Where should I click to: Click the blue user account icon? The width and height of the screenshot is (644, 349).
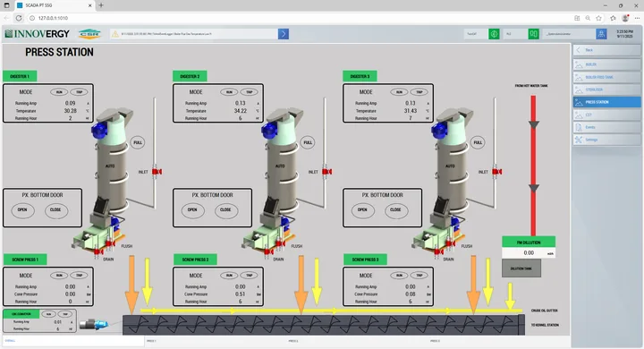tap(601, 34)
